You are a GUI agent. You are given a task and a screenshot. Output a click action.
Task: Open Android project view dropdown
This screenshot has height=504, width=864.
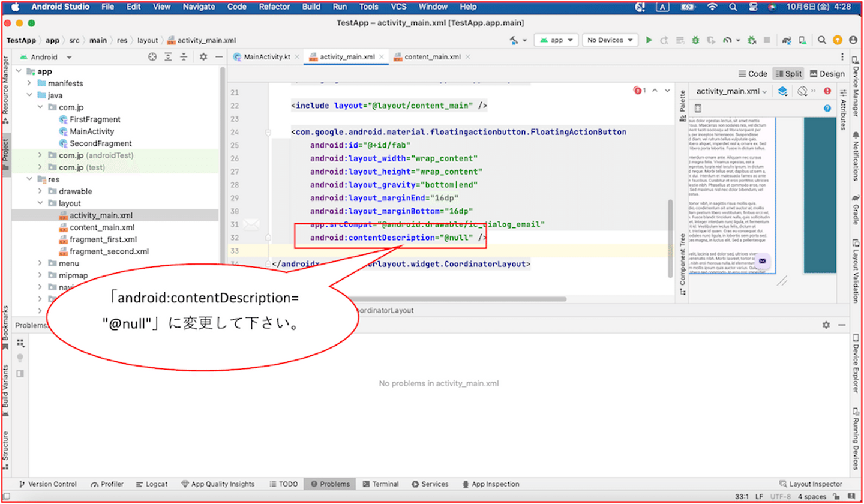[46, 57]
